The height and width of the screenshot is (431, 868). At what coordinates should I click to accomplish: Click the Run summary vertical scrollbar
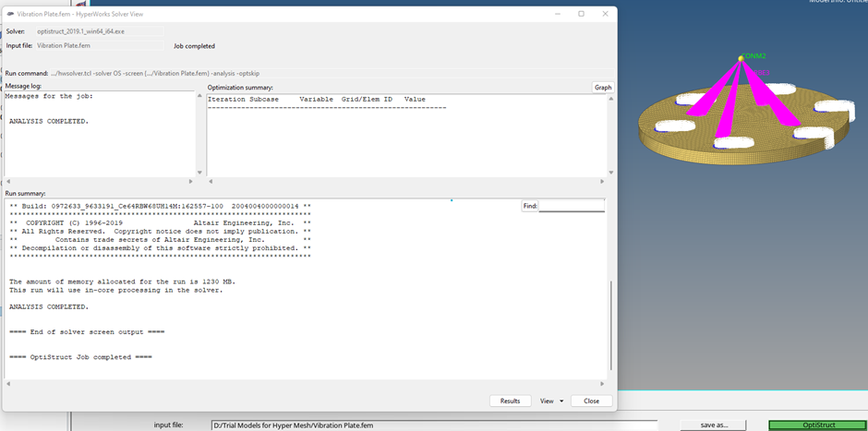[x=611, y=327]
